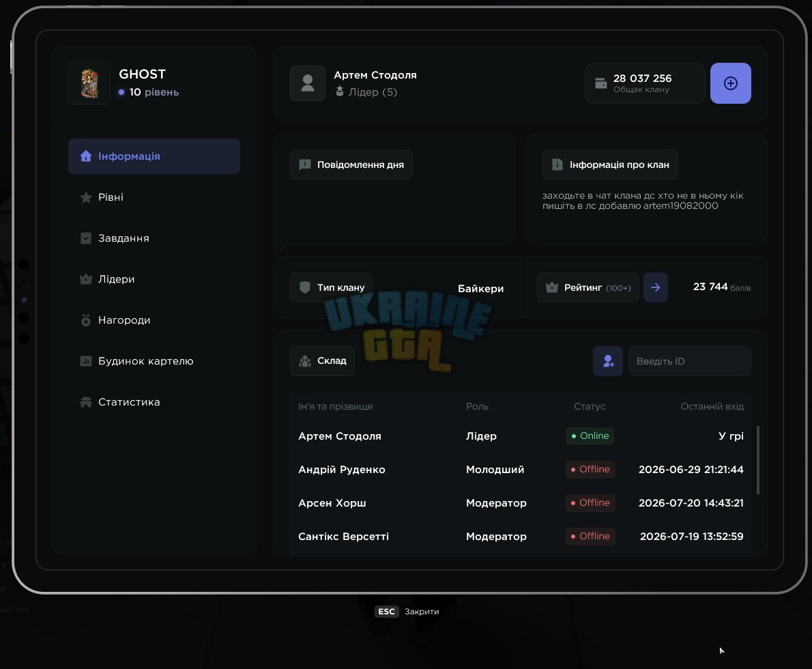Click the crown icon in Рейтинг button
The height and width of the screenshot is (669, 812).
(552, 287)
